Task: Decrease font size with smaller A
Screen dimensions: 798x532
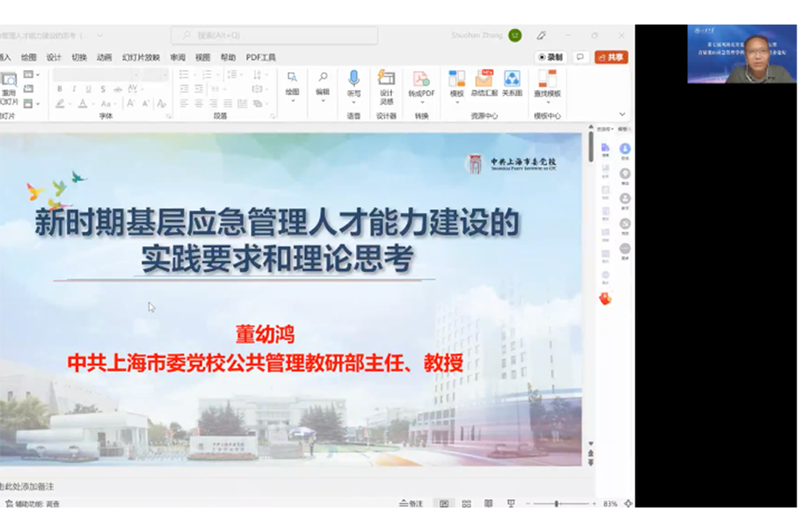Action: (x=145, y=104)
